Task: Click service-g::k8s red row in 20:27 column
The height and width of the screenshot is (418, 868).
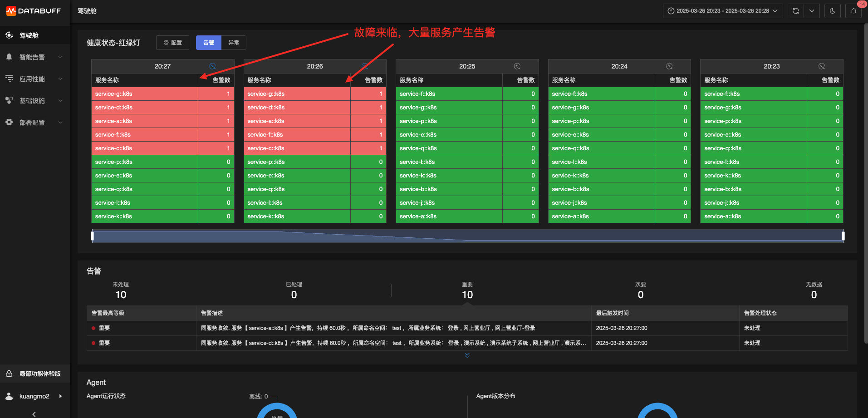Action: 162,93
